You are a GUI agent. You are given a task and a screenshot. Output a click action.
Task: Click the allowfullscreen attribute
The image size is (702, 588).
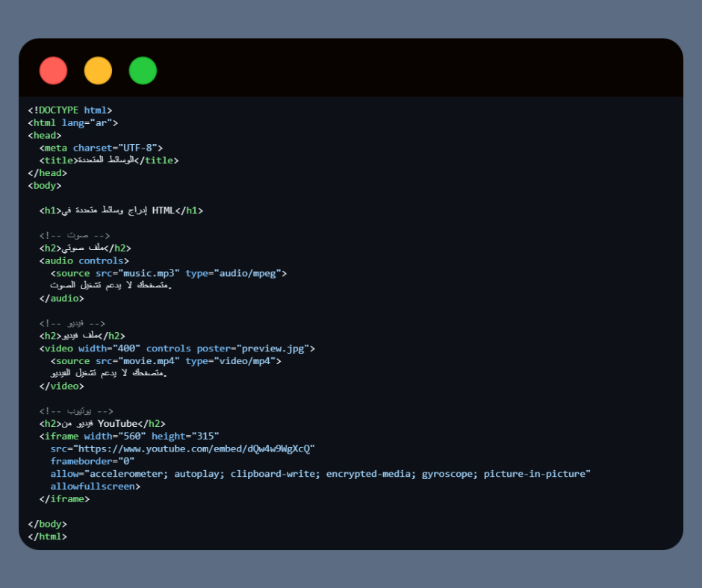pyautogui.click(x=95, y=487)
